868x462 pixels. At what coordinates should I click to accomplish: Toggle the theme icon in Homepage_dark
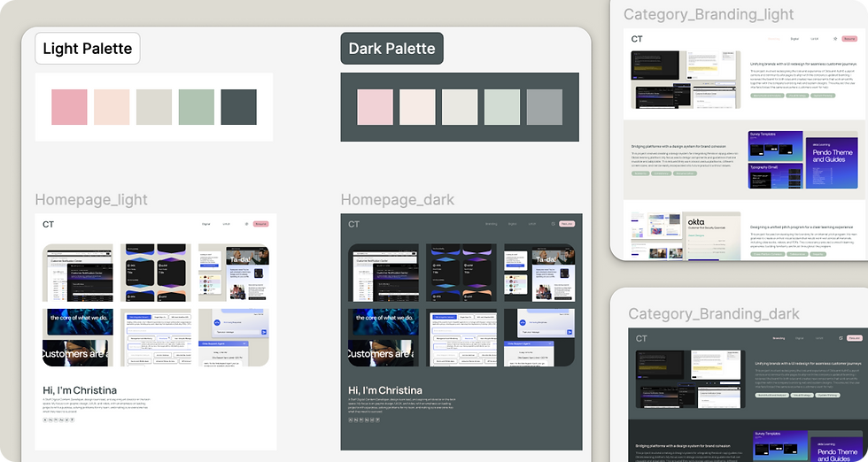tap(553, 224)
